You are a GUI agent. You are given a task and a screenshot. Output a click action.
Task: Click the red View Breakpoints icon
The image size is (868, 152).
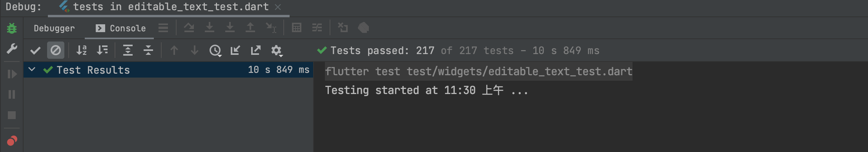click(12, 140)
